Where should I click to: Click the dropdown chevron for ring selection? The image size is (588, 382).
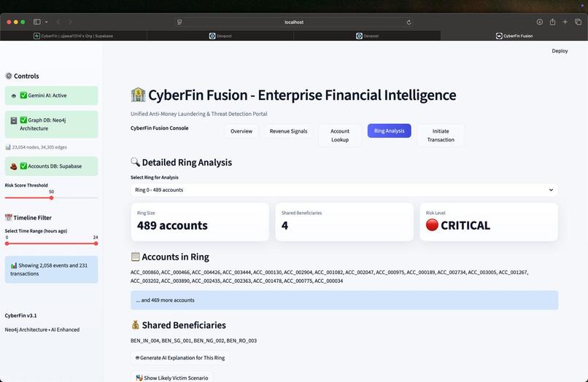[551, 190]
